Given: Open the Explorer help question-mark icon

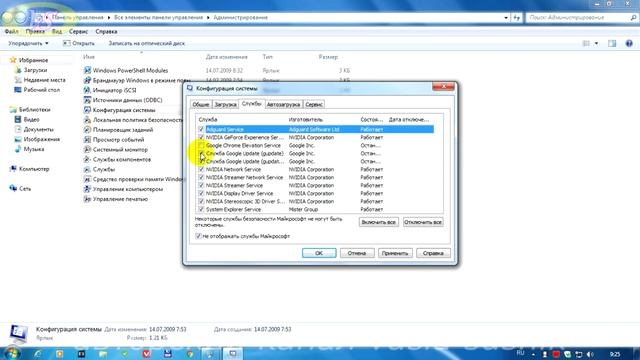Looking at the screenshot, I should tap(629, 43).
